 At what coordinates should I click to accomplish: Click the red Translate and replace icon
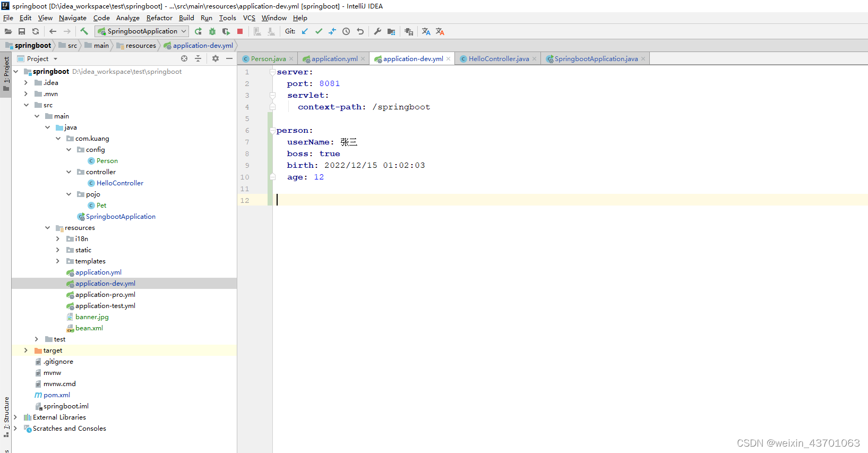(440, 31)
